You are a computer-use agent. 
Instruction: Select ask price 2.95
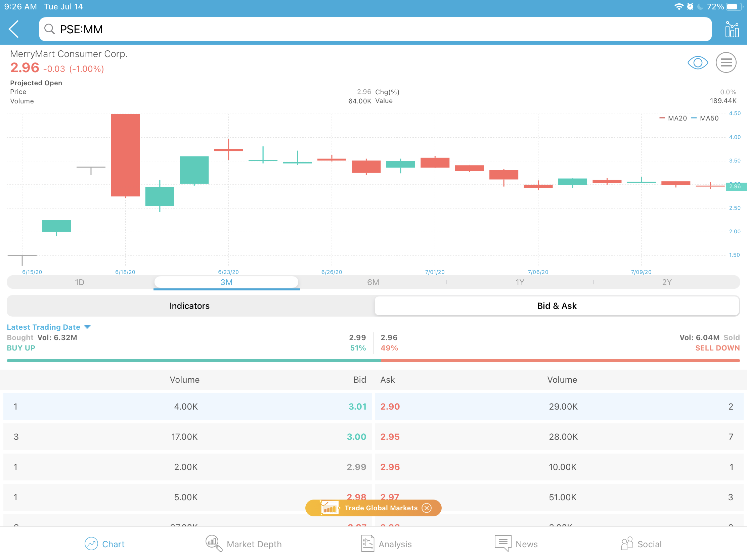390,437
